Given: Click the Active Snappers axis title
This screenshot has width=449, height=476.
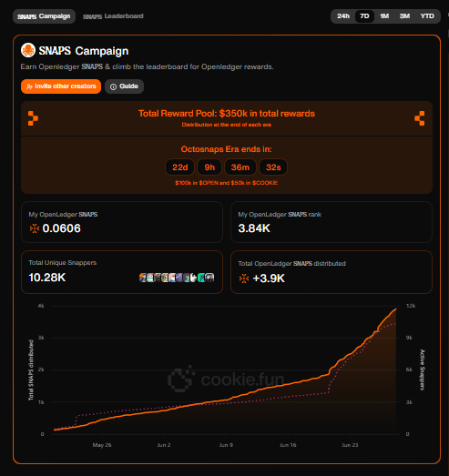Looking at the screenshot, I should [x=422, y=370].
